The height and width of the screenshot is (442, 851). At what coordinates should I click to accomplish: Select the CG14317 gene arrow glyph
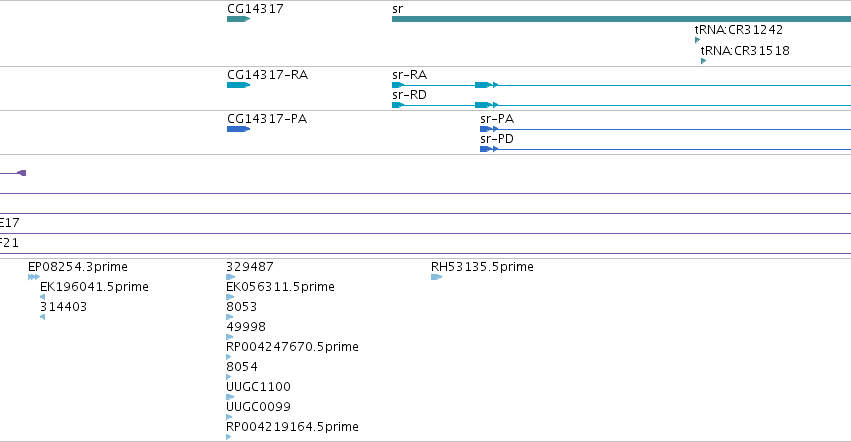tap(238, 19)
